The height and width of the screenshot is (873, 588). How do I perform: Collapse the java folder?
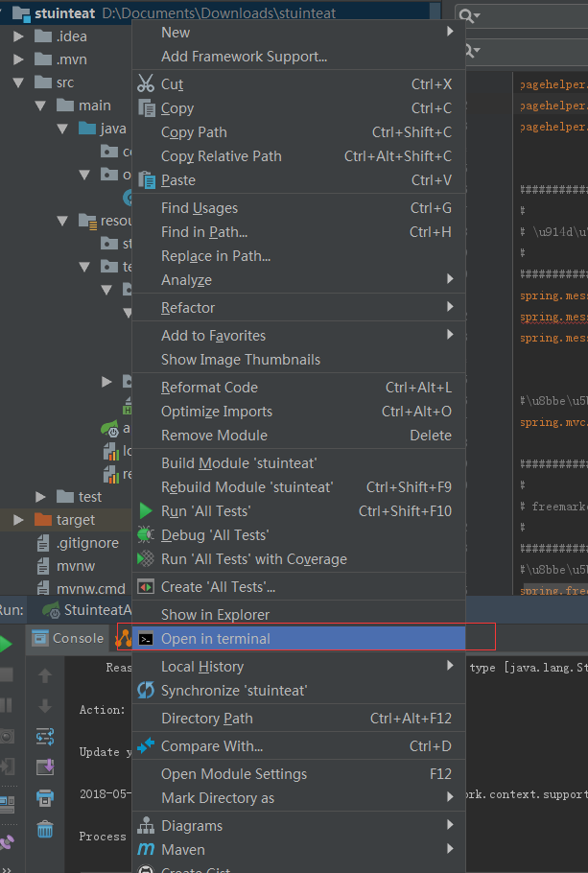pyautogui.click(x=63, y=129)
